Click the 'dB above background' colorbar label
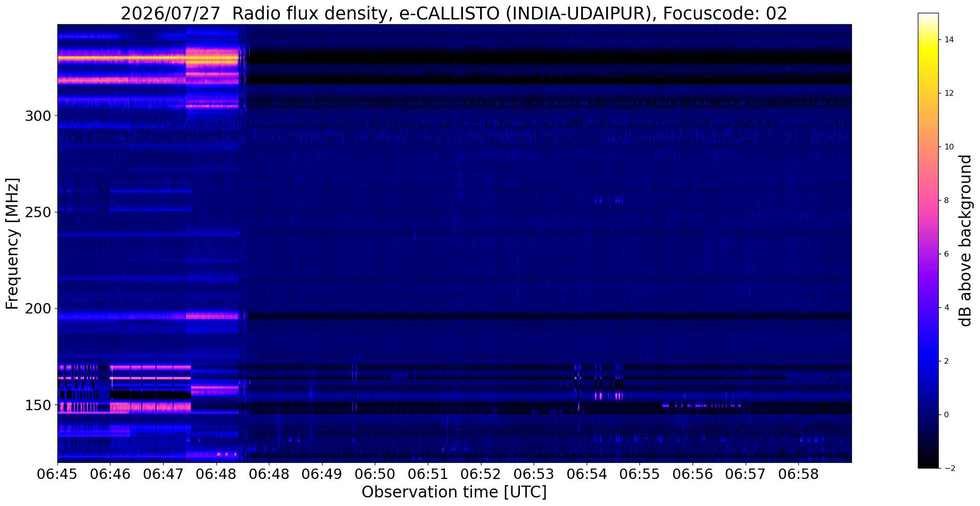The width and height of the screenshot is (980, 506). (965, 240)
